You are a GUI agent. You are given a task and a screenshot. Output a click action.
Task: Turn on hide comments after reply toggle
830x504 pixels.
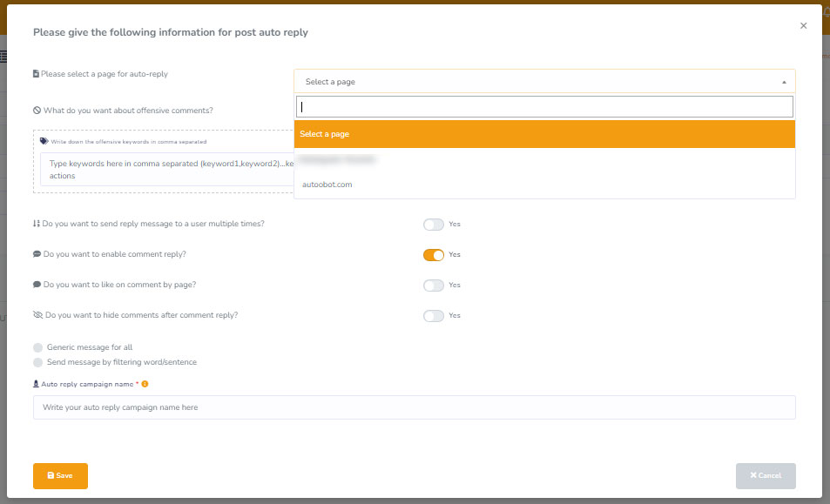point(434,316)
